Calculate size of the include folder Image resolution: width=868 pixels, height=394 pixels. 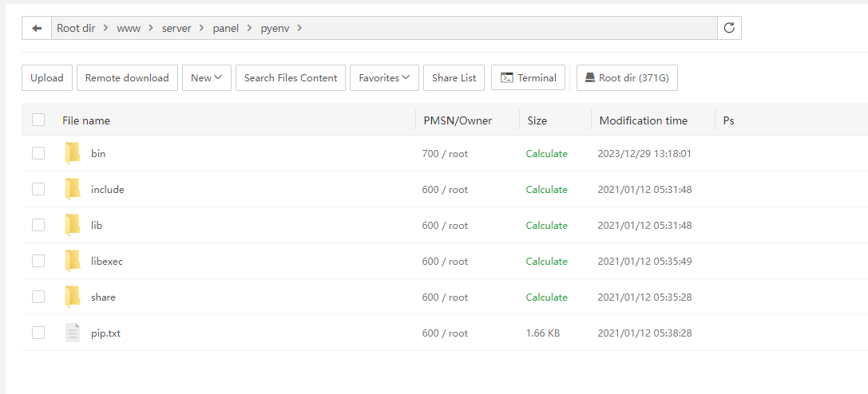(546, 189)
